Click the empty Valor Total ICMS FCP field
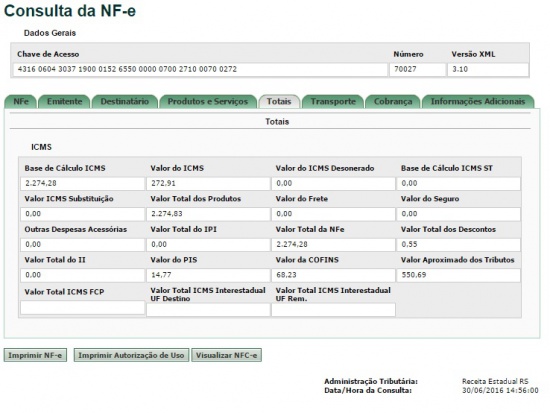The image size is (550, 413). coord(82,307)
